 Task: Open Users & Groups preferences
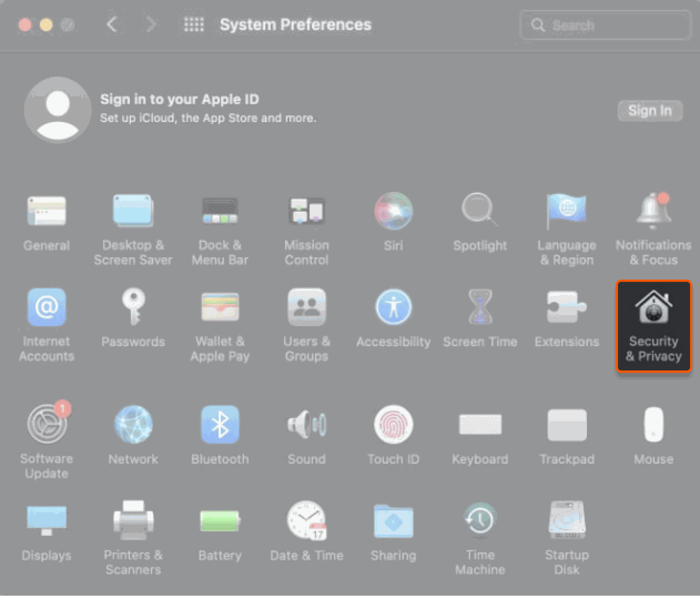click(x=307, y=325)
